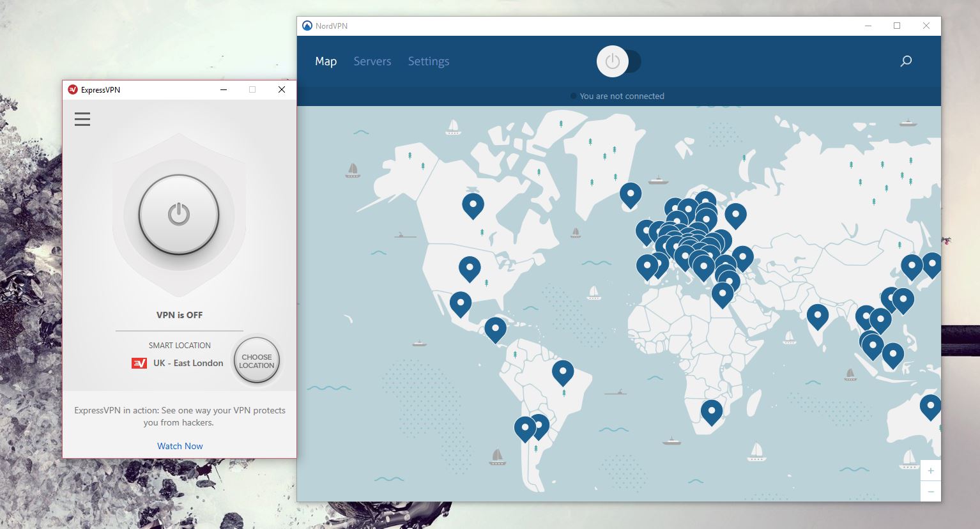Minimize the ExpressVPN window

[x=224, y=89]
